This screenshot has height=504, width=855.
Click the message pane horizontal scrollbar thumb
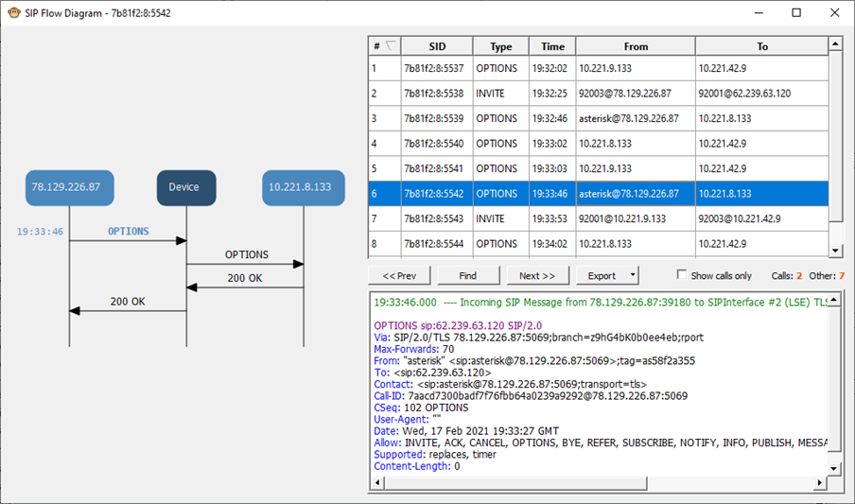coord(515,482)
